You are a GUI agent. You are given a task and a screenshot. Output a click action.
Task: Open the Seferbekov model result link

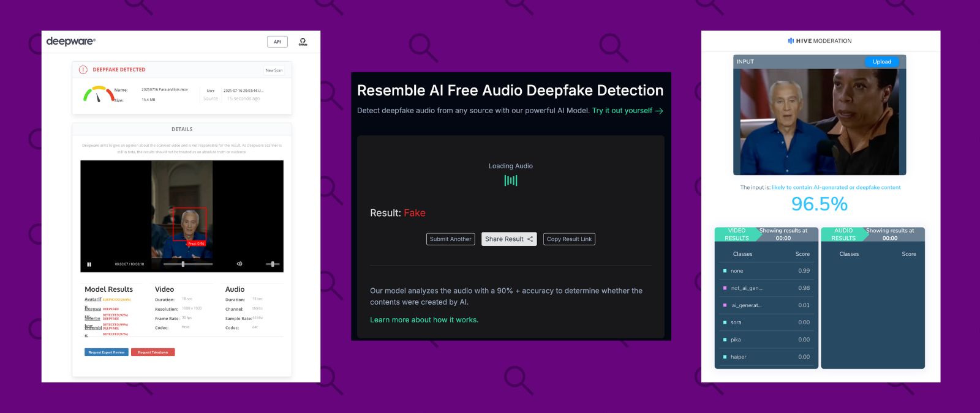[x=92, y=318]
